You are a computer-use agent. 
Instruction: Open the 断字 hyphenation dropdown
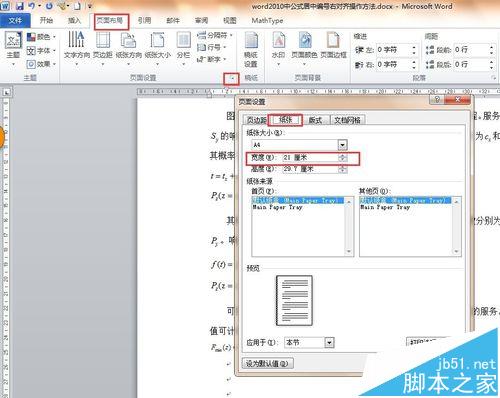212,59
